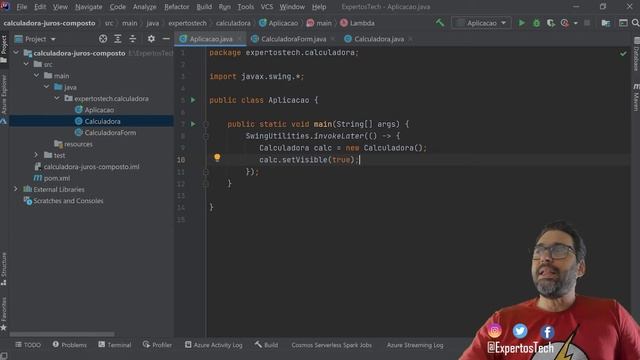Screen dimensions: 640x360
Task: Select the resources folder
Action: 78,144
